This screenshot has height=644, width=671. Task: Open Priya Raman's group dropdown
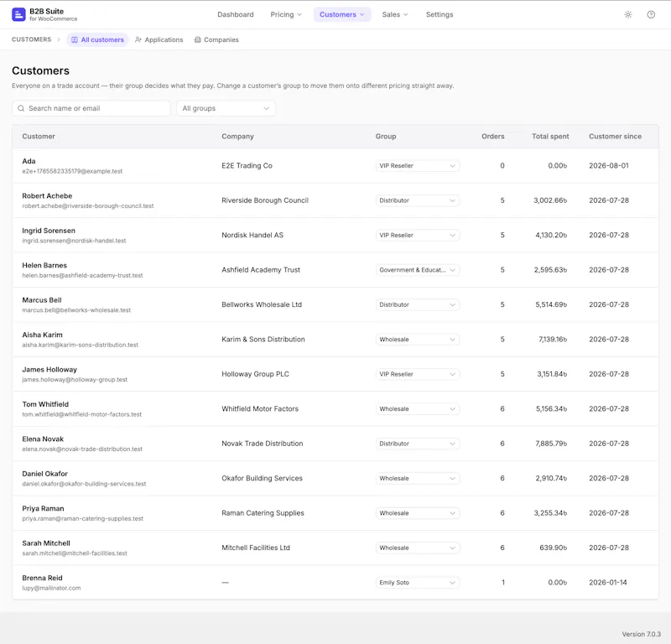click(418, 513)
